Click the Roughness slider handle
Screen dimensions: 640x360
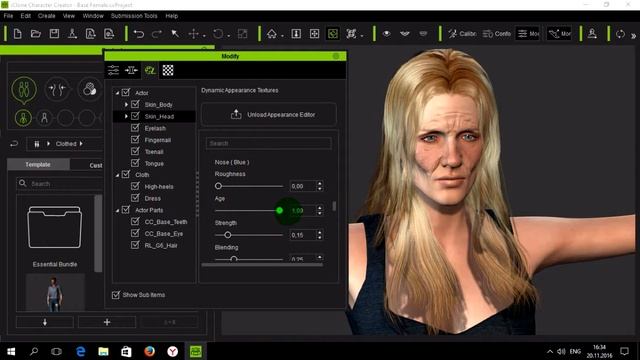(218, 186)
